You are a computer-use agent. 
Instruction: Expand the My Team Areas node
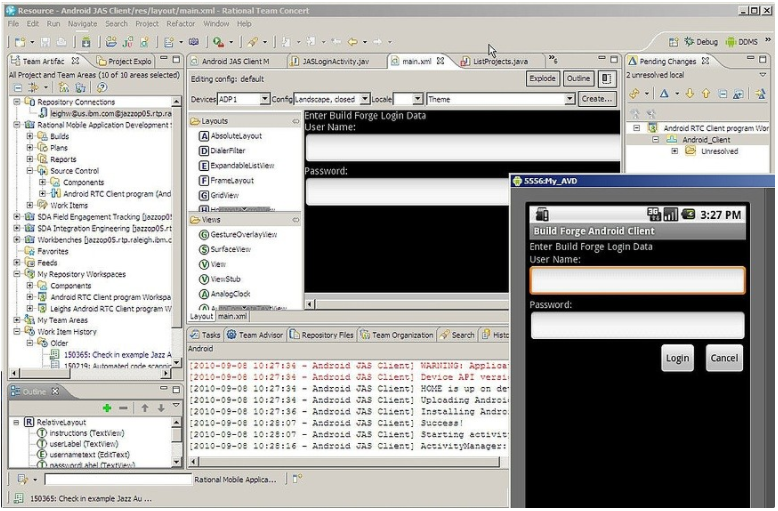pyautogui.click(x=17, y=320)
